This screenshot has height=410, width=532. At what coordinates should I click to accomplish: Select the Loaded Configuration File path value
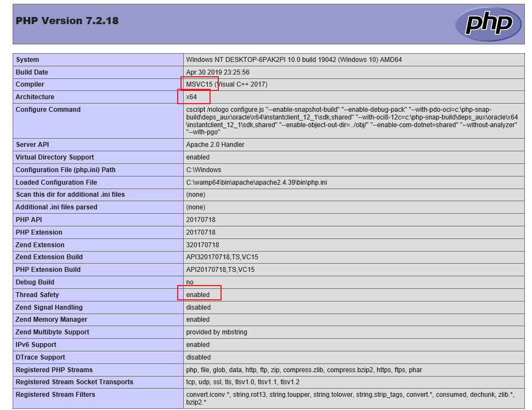click(257, 183)
